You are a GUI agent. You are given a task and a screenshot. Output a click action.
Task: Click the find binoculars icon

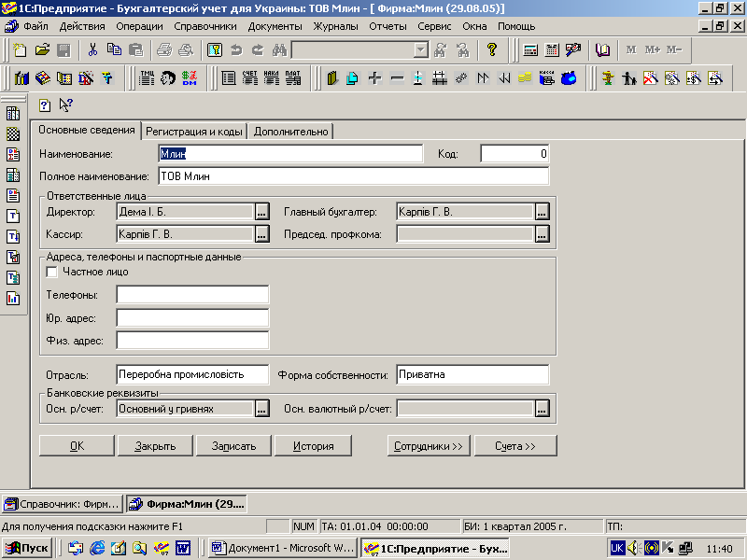coord(279,50)
